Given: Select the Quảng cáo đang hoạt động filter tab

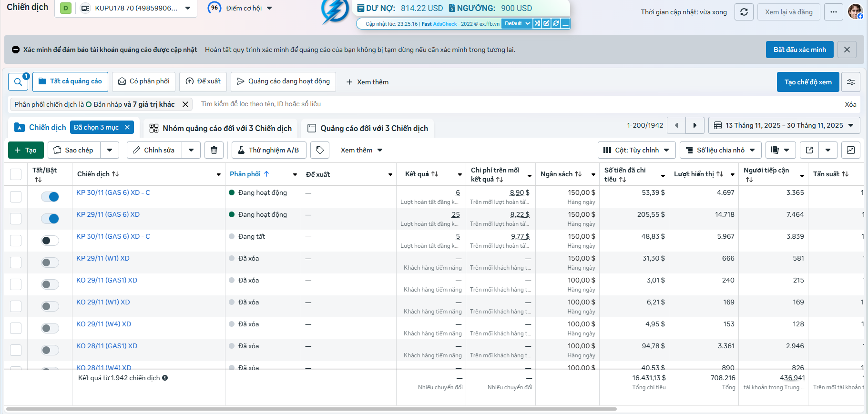Looking at the screenshot, I should (x=284, y=81).
